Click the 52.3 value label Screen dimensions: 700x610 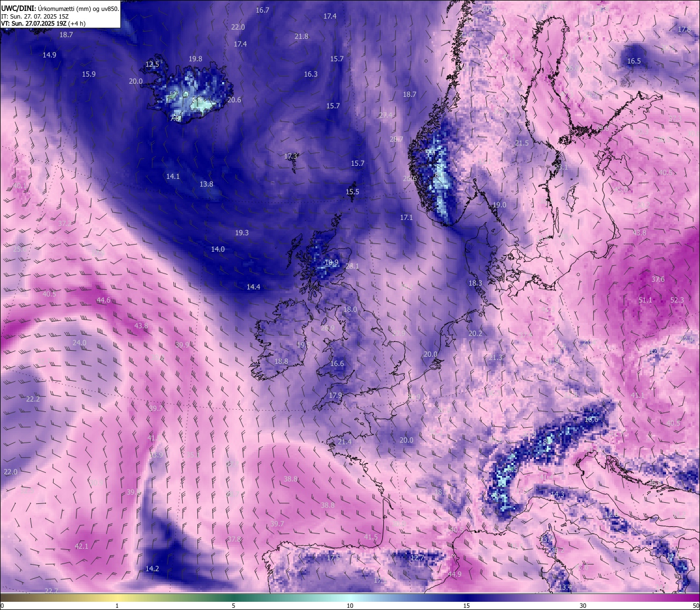coord(677,300)
